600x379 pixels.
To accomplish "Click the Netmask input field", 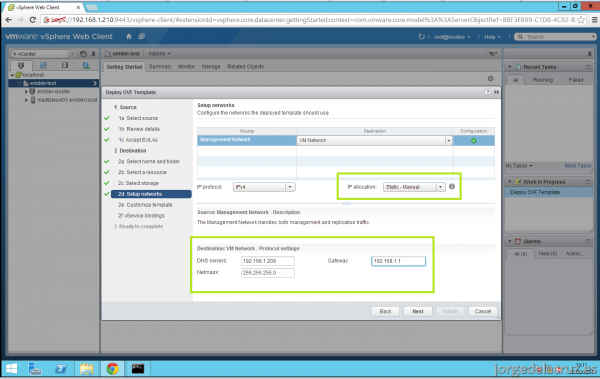I will point(268,273).
